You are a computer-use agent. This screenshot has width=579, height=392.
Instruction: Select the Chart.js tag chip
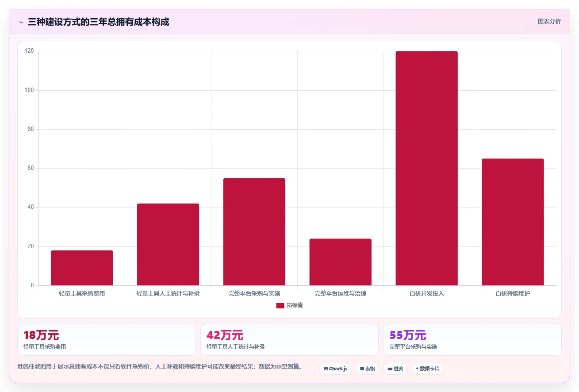point(335,369)
